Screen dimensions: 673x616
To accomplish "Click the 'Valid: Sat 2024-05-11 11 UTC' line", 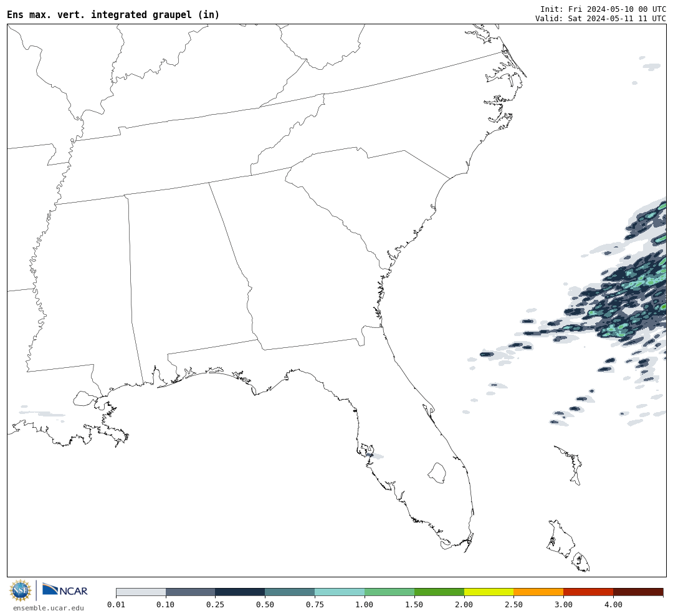I will coord(601,19).
